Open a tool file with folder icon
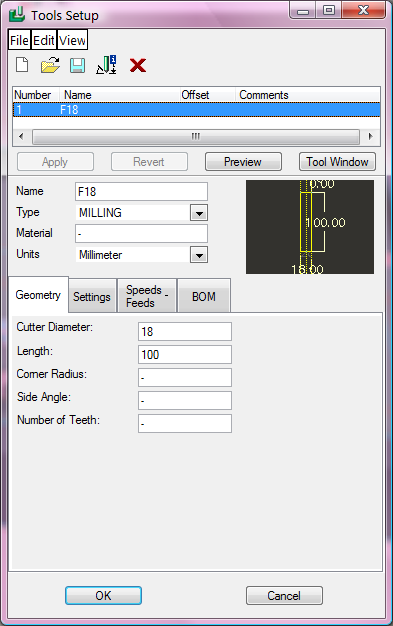Screen dimensions: 393x626 point(50,65)
